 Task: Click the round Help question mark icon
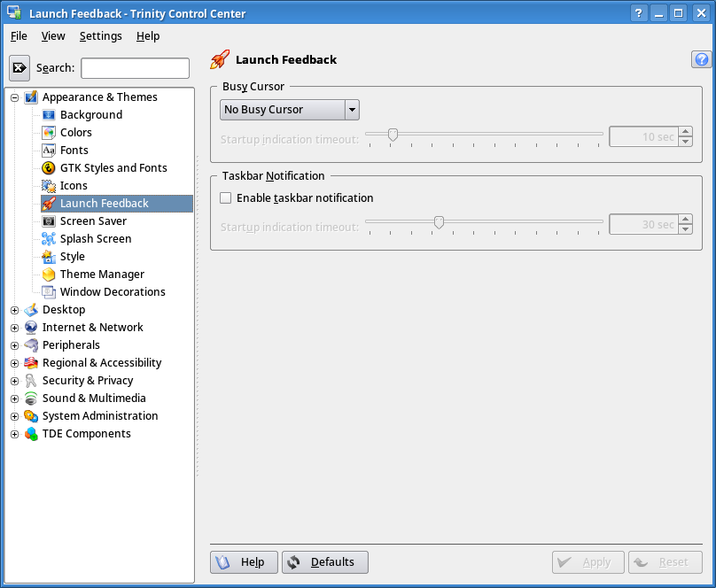[x=701, y=59]
